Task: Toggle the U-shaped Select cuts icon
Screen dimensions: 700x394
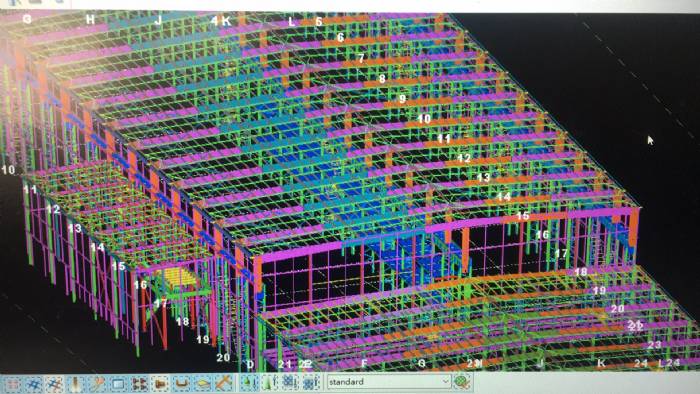Action: click(181, 383)
